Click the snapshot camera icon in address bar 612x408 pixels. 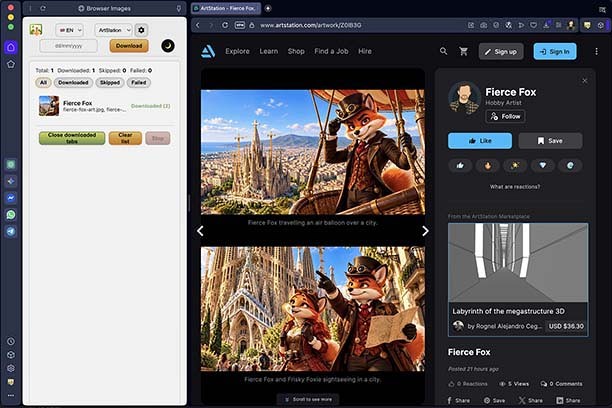click(483, 25)
